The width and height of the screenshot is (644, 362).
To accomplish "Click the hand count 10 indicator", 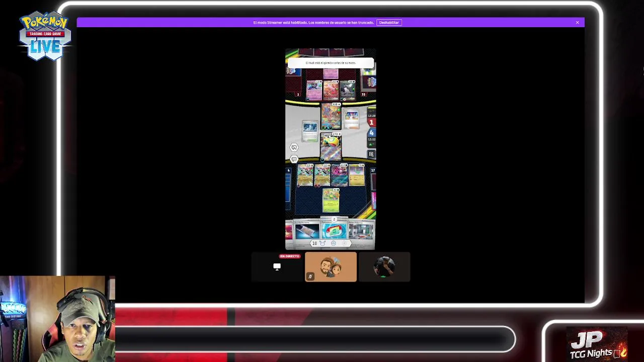I will 314,243.
